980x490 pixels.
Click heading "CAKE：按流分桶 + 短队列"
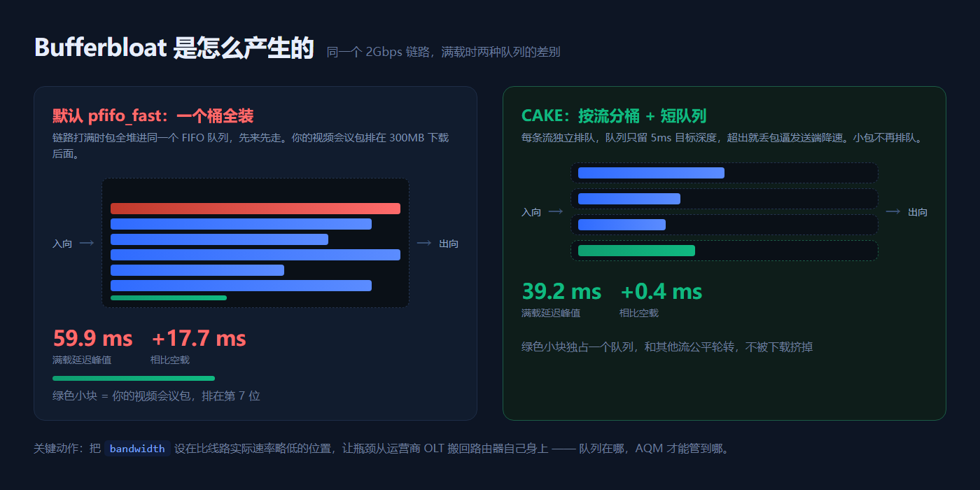coord(614,116)
